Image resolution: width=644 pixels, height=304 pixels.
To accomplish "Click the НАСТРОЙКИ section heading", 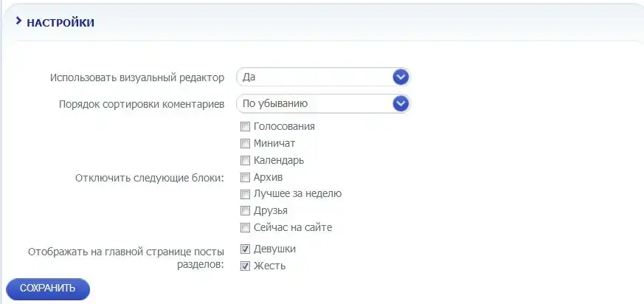I will click(60, 23).
